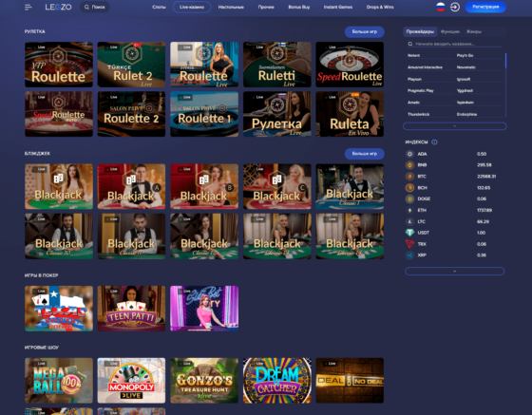Image resolution: width=532 pixels, height=415 pixels.
Task: Click the provider name search field
Action: [455, 44]
